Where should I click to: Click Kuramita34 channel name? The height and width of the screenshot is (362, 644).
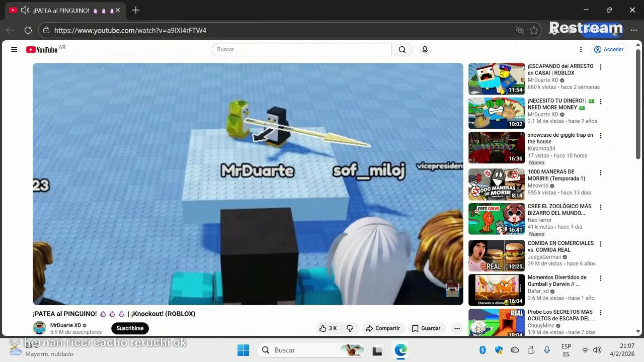[x=541, y=149]
